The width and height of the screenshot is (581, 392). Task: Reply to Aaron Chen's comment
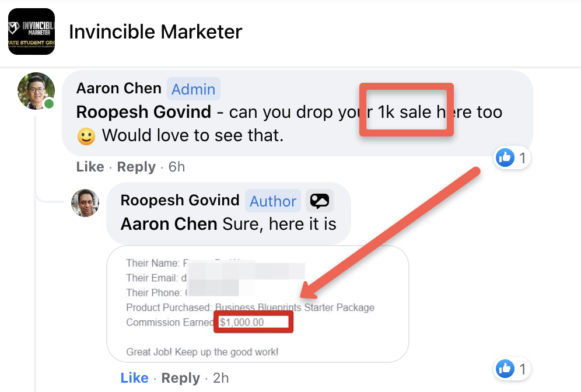coord(136,167)
